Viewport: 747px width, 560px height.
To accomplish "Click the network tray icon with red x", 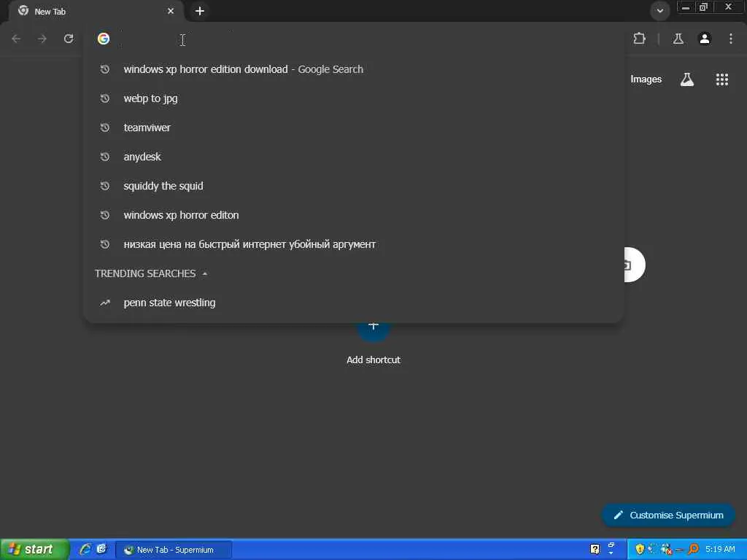I will [667, 550].
